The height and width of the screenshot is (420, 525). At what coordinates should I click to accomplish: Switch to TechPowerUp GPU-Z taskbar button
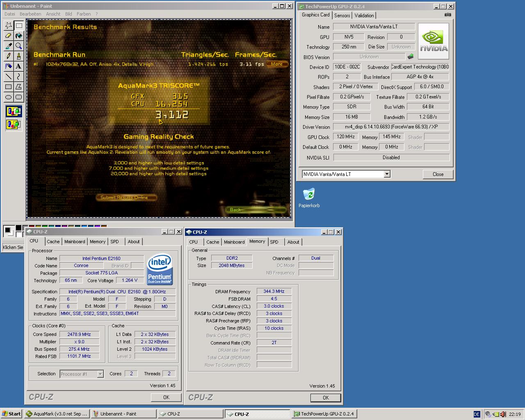pyautogui.click(x=324, y=414)
